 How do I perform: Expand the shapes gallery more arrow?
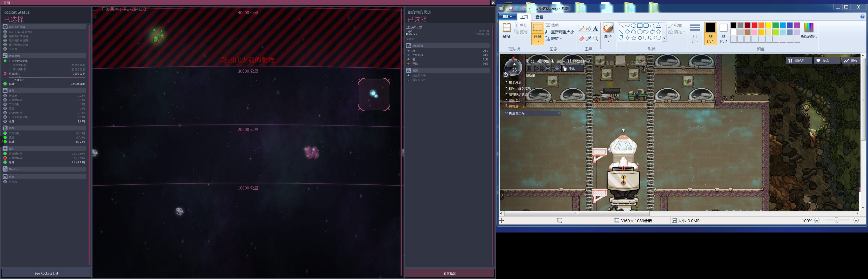coord(664,38)
